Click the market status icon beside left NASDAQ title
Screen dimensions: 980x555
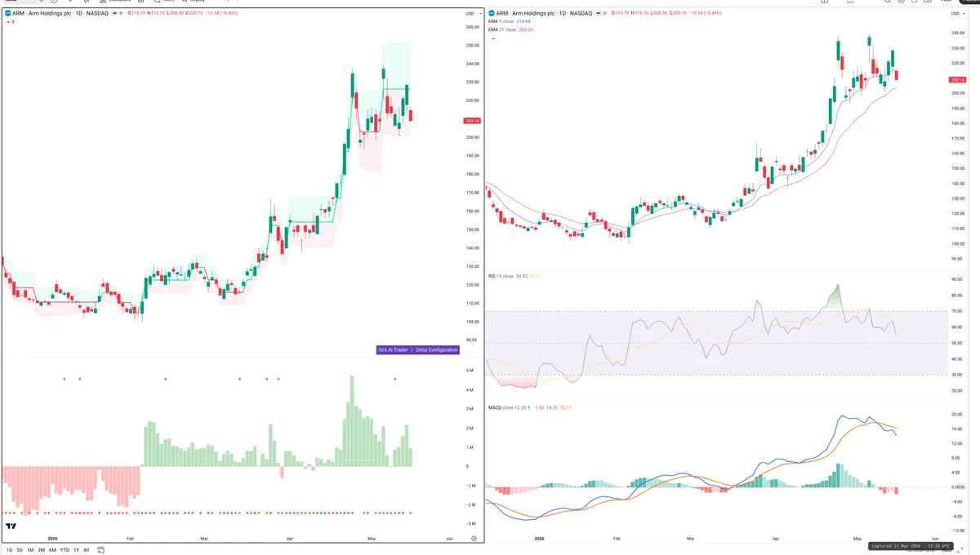[115, 13]
